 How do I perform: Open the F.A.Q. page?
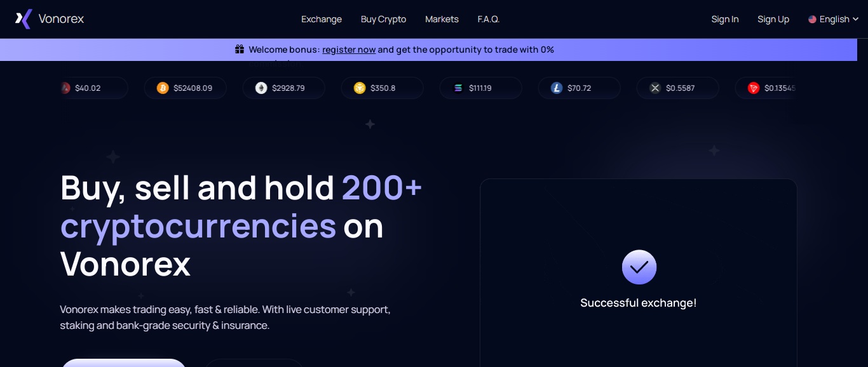coord(489,19)
